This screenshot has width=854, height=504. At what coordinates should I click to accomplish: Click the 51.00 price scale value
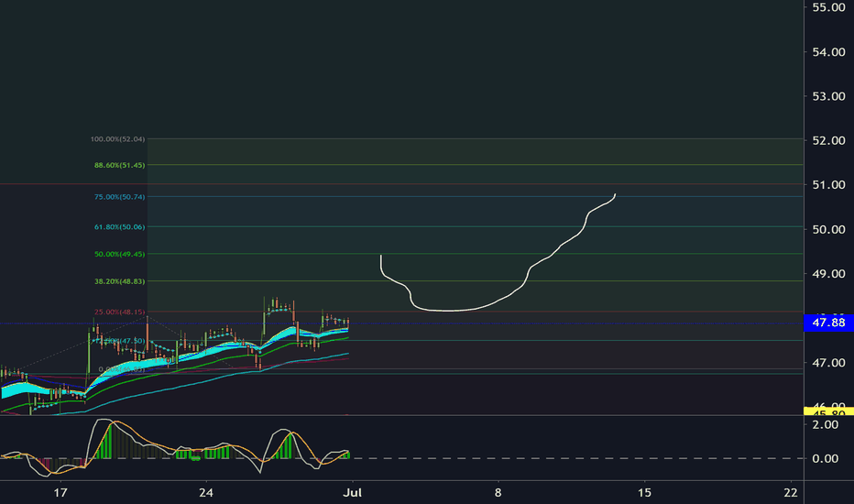tap(828, 185)
